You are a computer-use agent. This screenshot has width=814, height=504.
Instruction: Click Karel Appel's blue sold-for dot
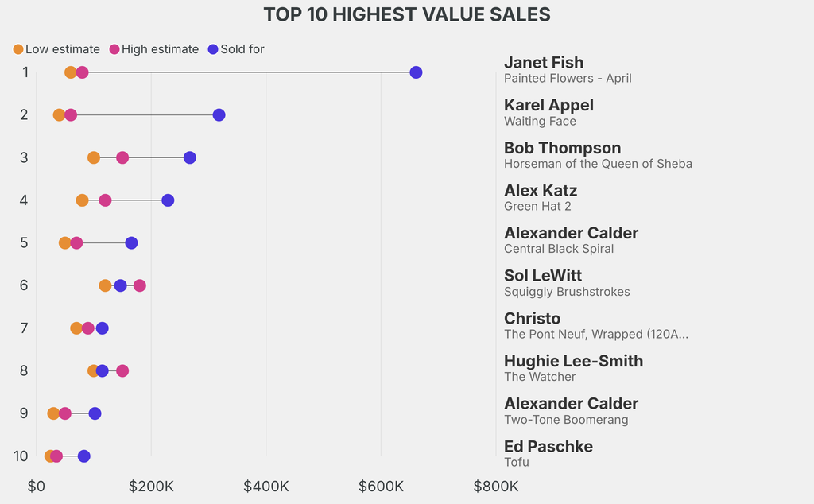click(x=219, y=115)
